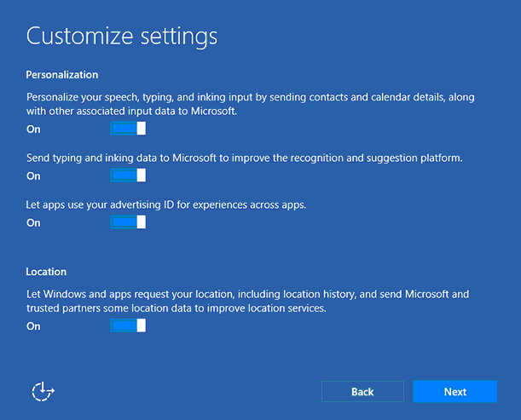Select the Location section heading
The width and height of the screenshot is (521, 420).
click(x=46, y=272)
